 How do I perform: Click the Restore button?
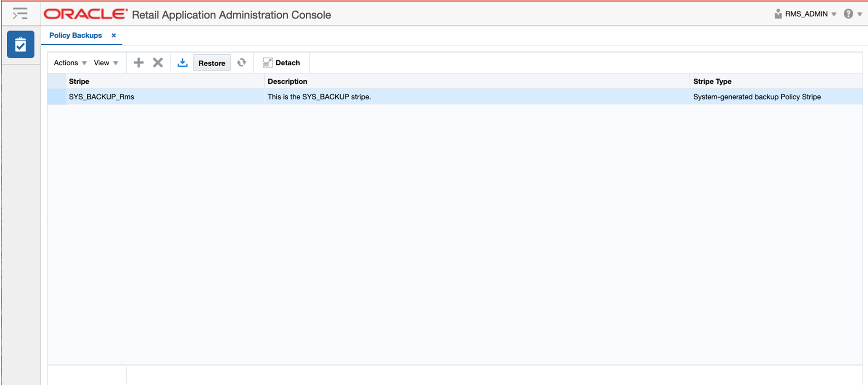point(212,63)
